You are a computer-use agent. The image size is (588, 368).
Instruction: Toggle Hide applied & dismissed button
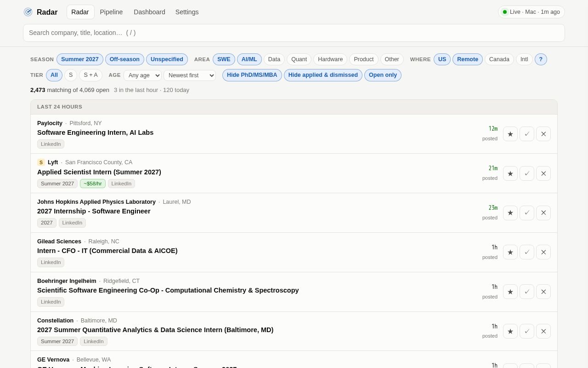coord(323,75)
